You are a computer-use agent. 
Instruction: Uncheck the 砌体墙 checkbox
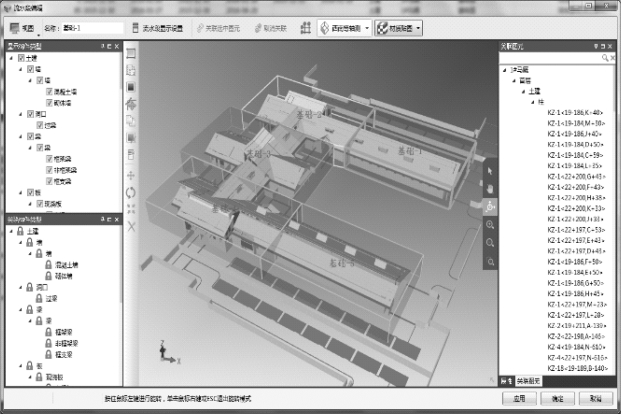point(50,103)
